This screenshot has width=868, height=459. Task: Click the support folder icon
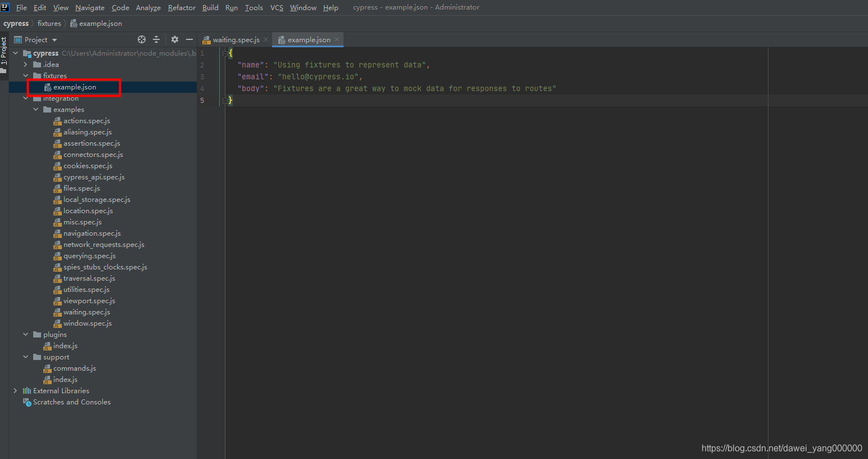click(x=37, y=357)
